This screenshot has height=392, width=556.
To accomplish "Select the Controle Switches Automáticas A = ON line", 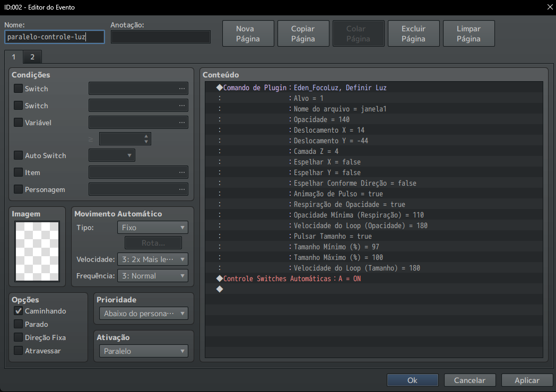I will [x=373, y=278].
